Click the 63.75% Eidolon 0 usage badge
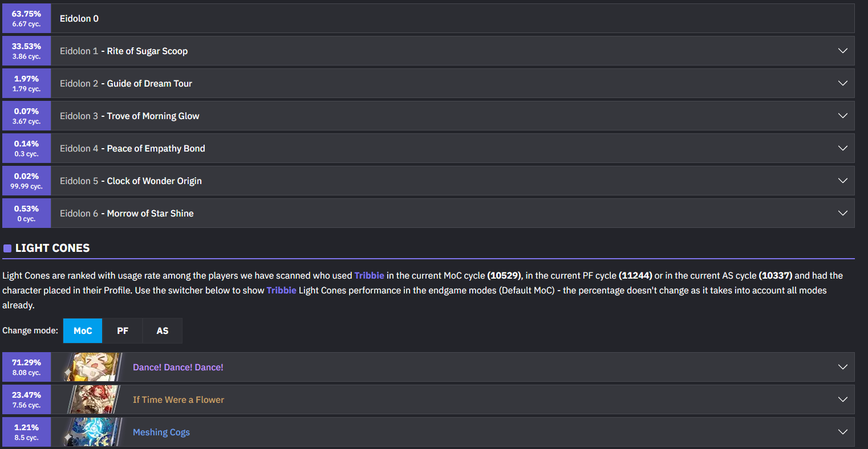Viewport: 868px width, 449px height. 26,18
